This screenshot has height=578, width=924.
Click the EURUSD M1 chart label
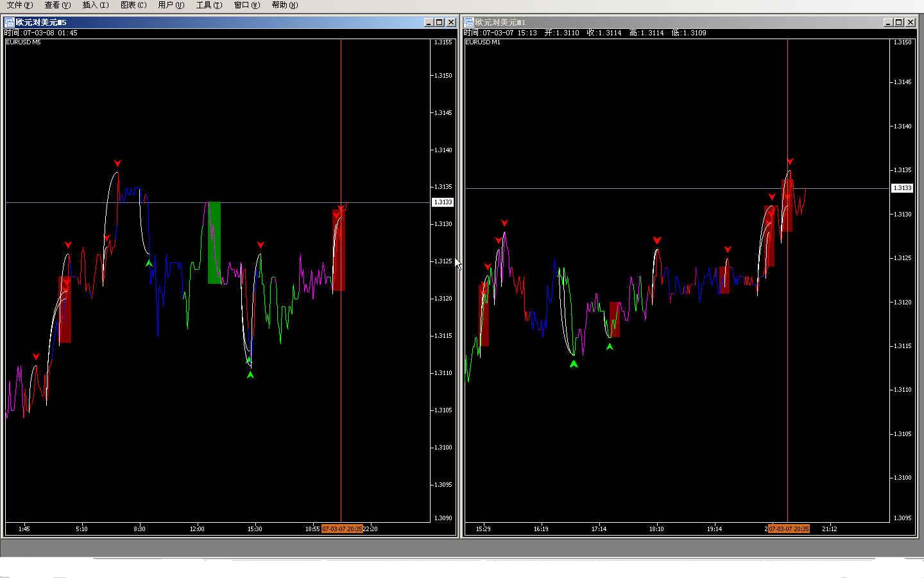point(483,42)
